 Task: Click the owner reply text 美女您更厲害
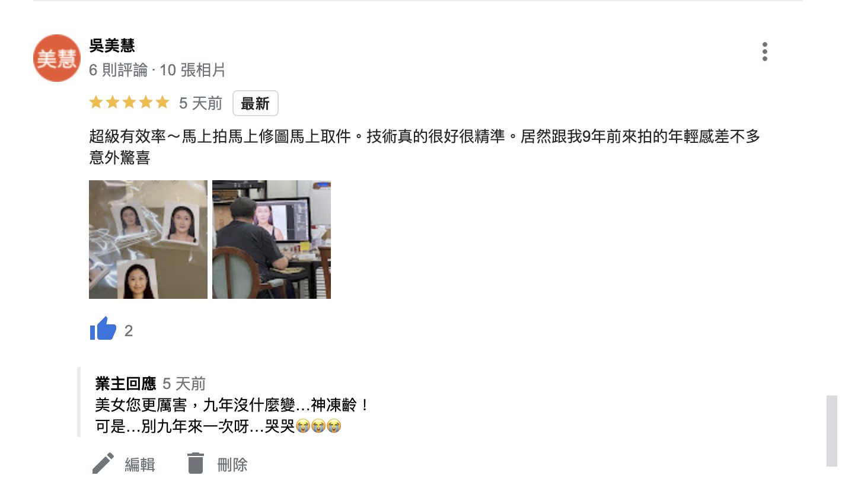pyautogui.click(x=232, y=405)
